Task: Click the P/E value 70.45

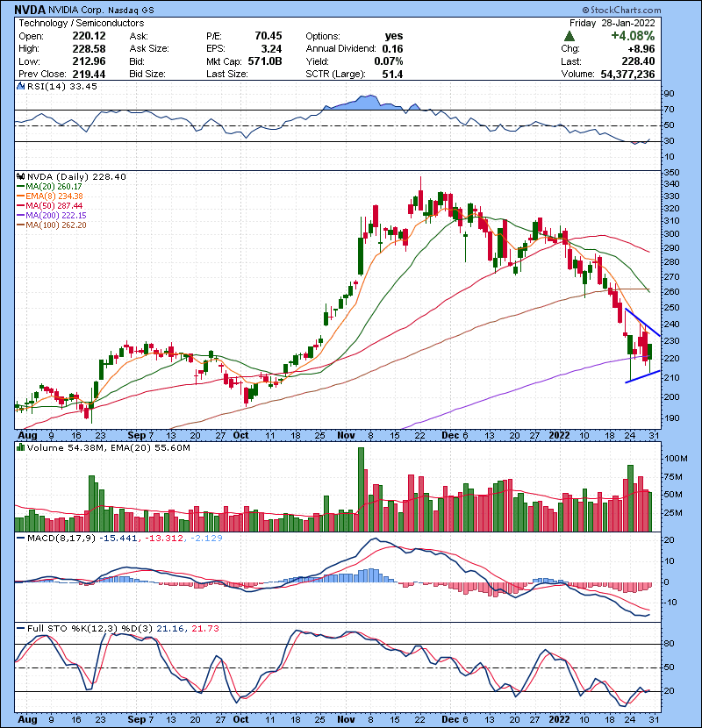Action: click(268, 36)
